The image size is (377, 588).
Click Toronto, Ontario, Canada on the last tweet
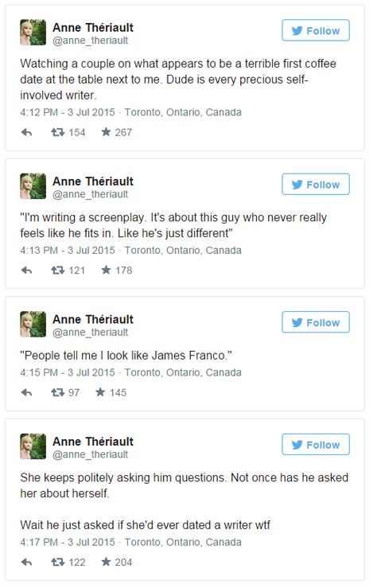(183, 542)
